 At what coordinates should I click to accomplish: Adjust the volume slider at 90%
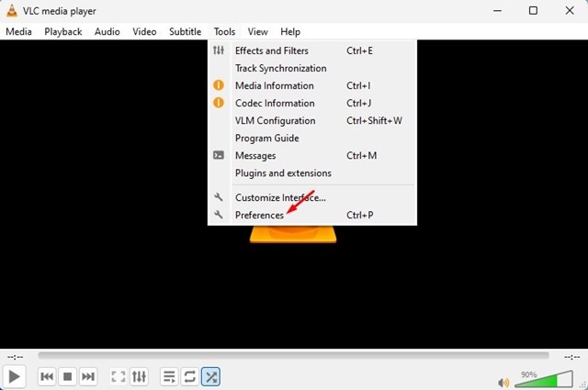click(544, 379)
